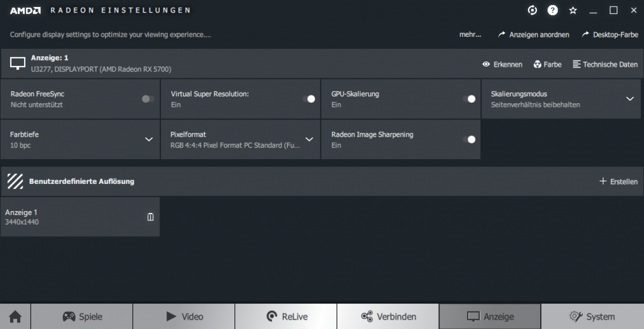This screenshot has width=644, height=329.
Task: Click the striped Benutzerdefinierte Auflösung icon
Action: 15,181
